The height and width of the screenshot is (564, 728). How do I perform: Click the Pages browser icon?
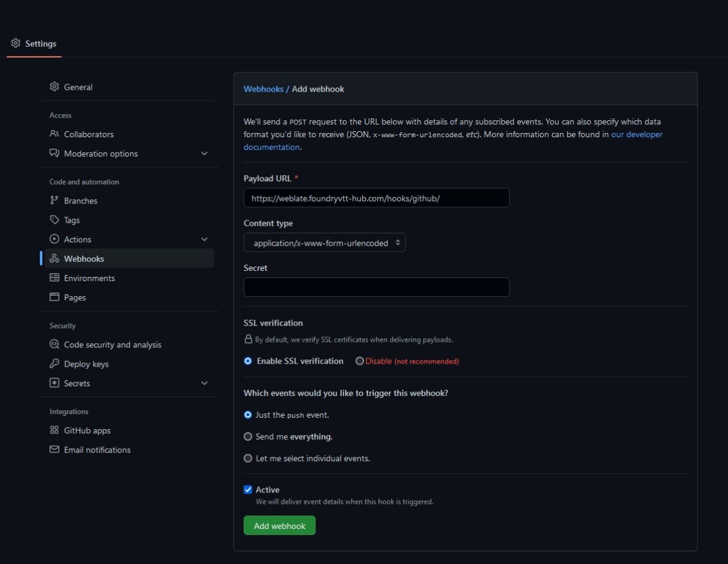(54, 297)
